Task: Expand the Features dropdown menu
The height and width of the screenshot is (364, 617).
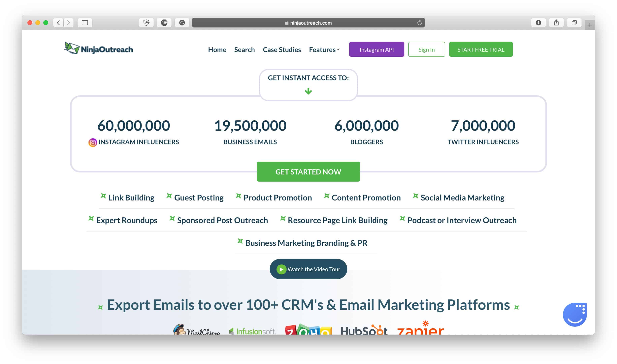Action: tap(324, 50)
